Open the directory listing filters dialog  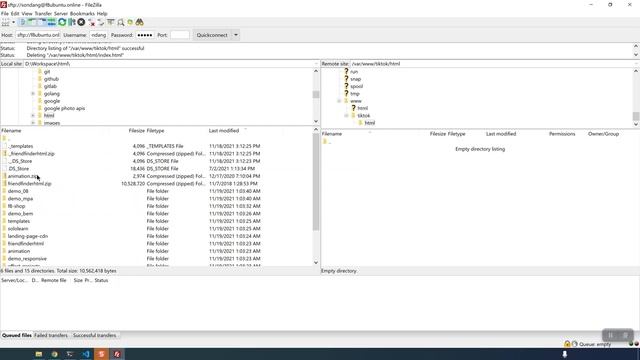111,22
